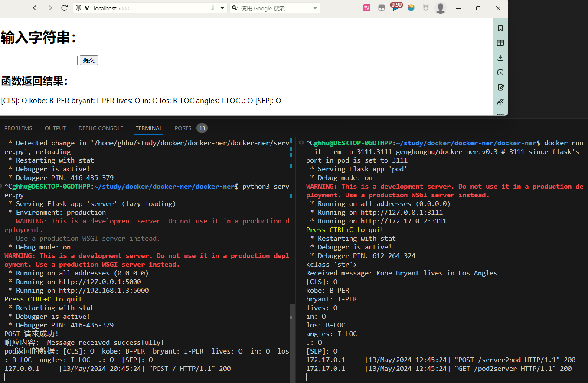Click the gray shield extension icon
Screen dimensions: 588x383
pos(426,8)
